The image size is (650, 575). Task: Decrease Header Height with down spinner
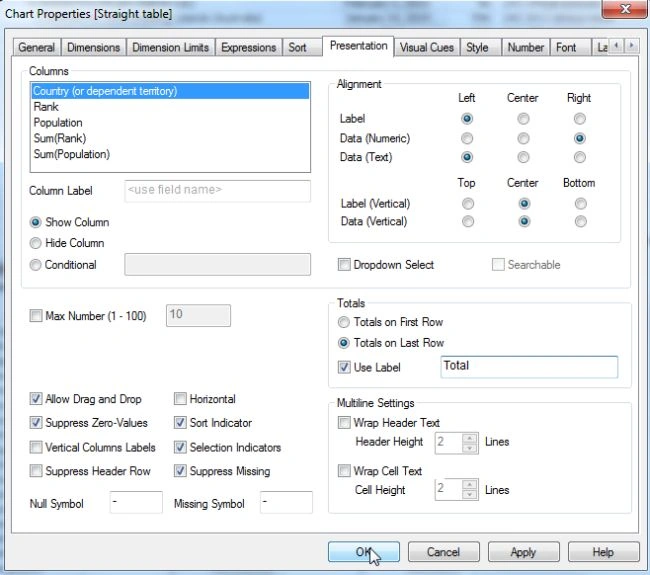469,448
